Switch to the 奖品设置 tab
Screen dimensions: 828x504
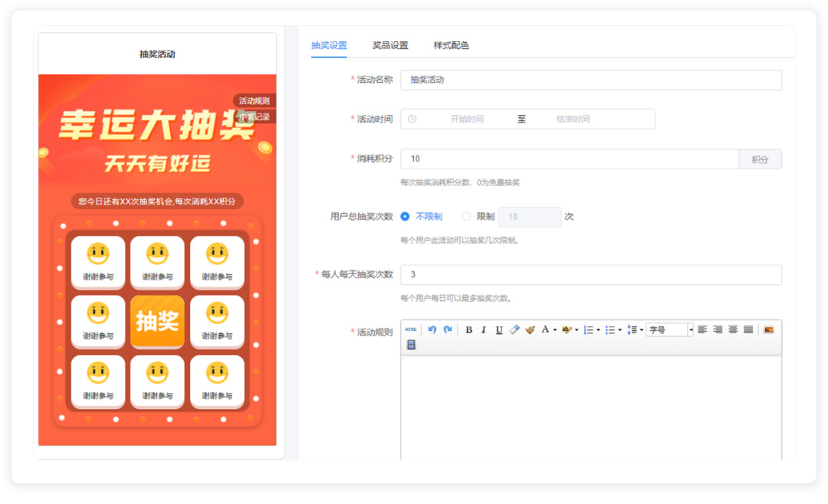(390, 45)
